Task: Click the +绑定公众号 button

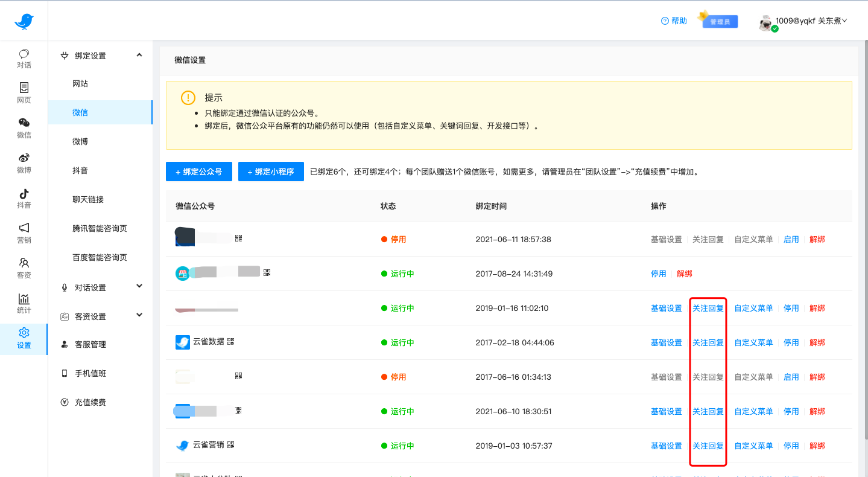Action: click(198, 171)
